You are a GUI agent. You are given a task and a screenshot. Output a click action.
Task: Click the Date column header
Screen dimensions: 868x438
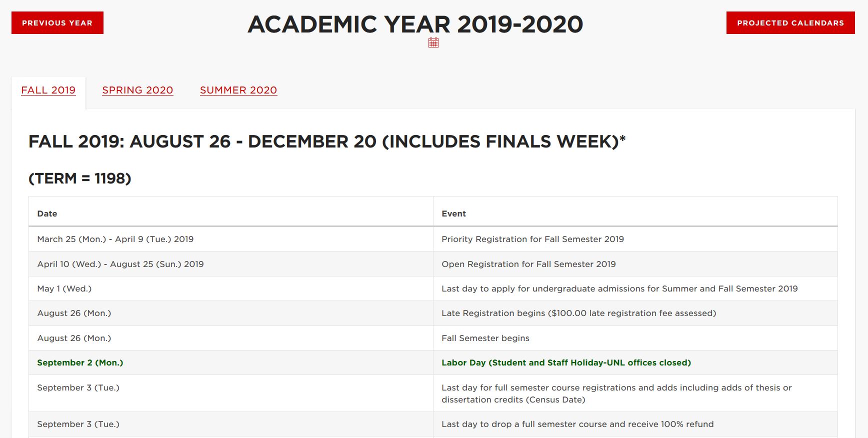47,214
